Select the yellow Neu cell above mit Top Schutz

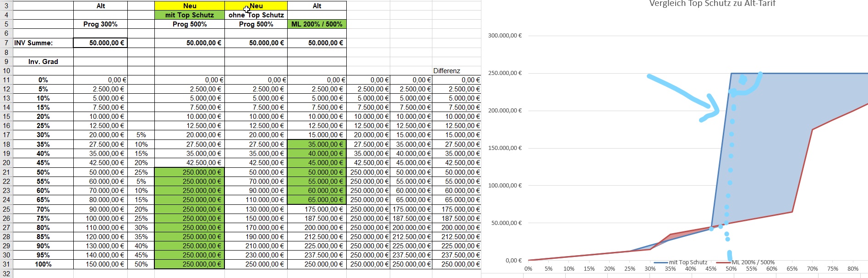(x=190, y=6)
